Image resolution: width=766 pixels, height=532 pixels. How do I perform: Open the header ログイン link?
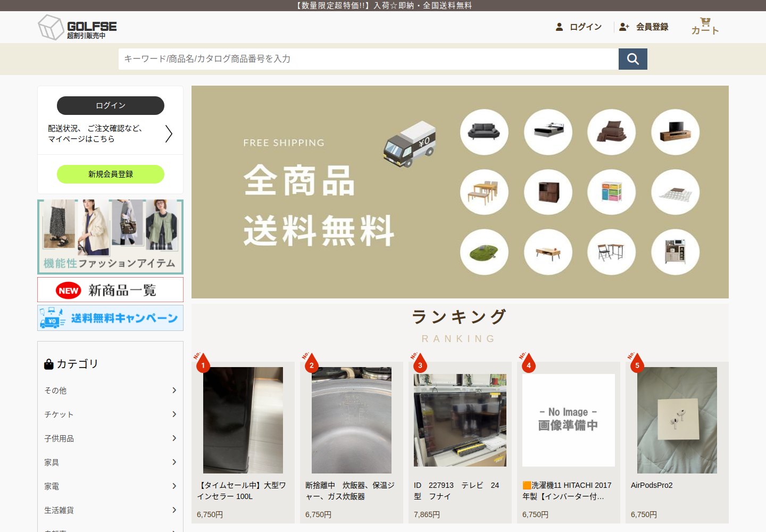586,27
